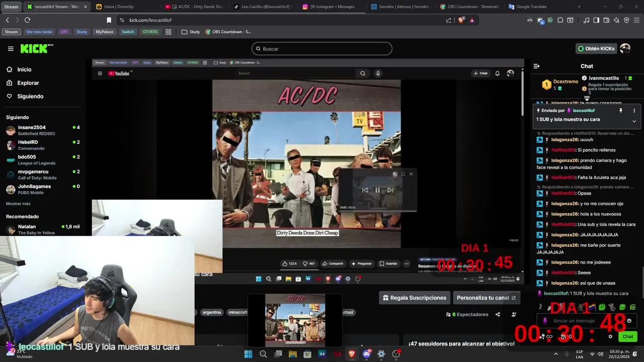Reload the current page
Image resolution: width=644 pixels, height=362 pixels.
(x=27, y=20)
